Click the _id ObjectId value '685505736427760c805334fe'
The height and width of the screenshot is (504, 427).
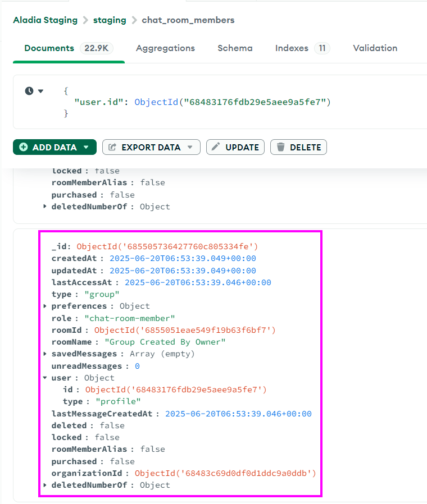pyautogui.click(x=167, y=246)
